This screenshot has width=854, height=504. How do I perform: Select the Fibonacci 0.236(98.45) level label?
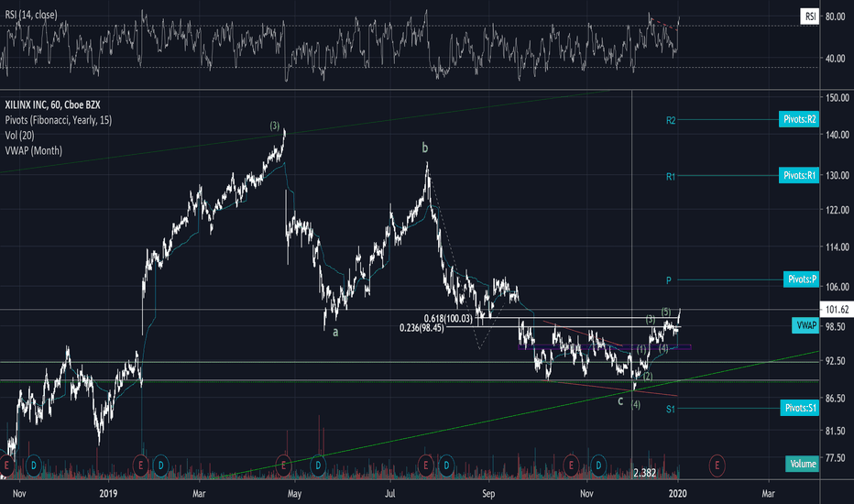pos(422,327)
